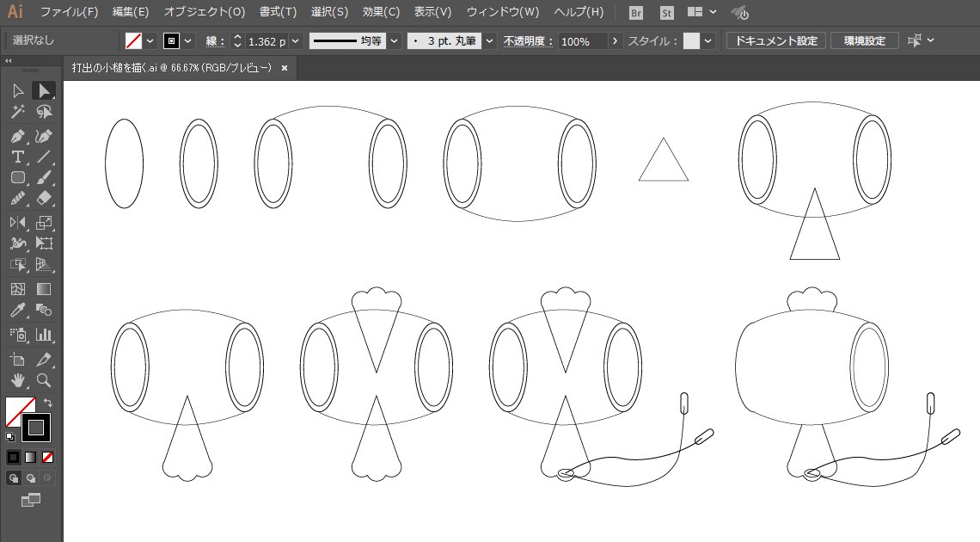Image resolution: width=980 pixels, height=542 pixels.
Task: Open Adobe Stock with the St icon
Action: 667,13
